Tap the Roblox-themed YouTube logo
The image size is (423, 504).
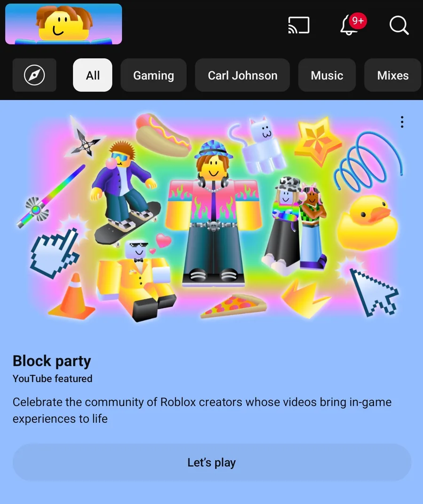[63, 24]
